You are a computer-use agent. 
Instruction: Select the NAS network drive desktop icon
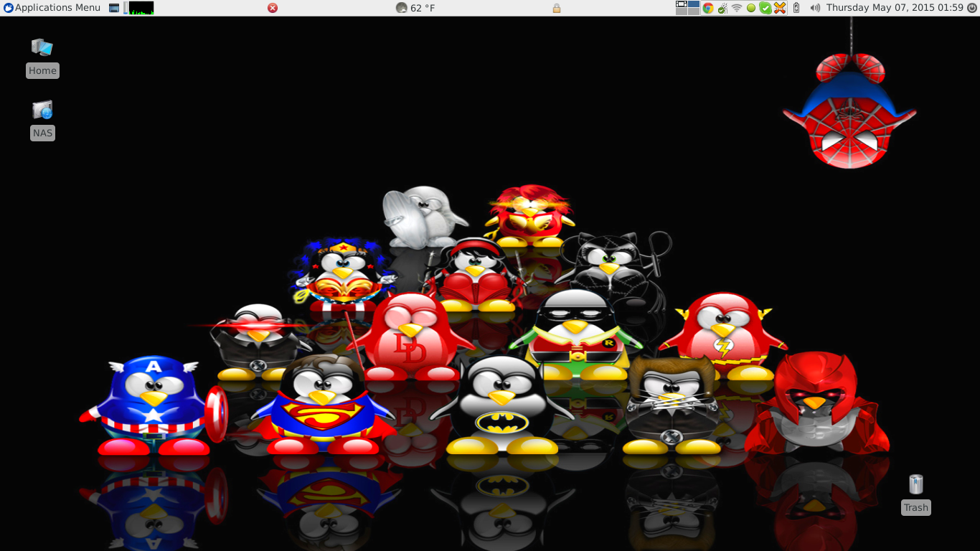pos(42,110)
